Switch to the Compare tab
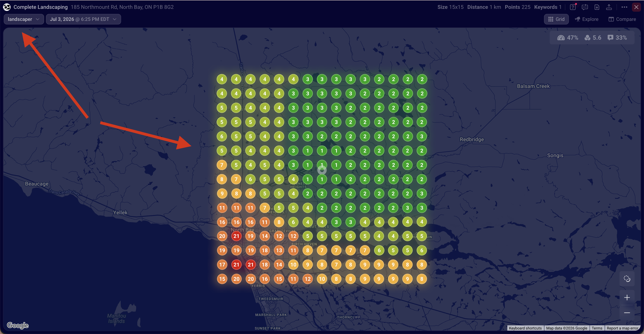 pos(622,19)
